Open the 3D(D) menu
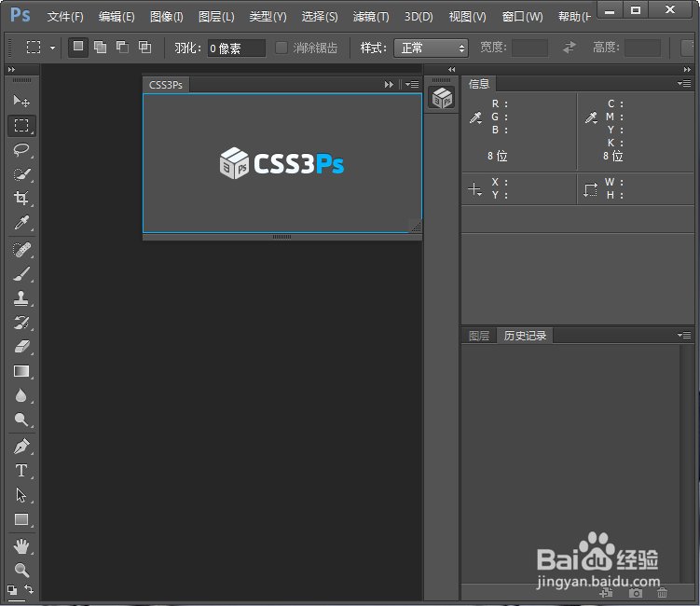This screenshot has height=606, width=700. coord(419,17)
